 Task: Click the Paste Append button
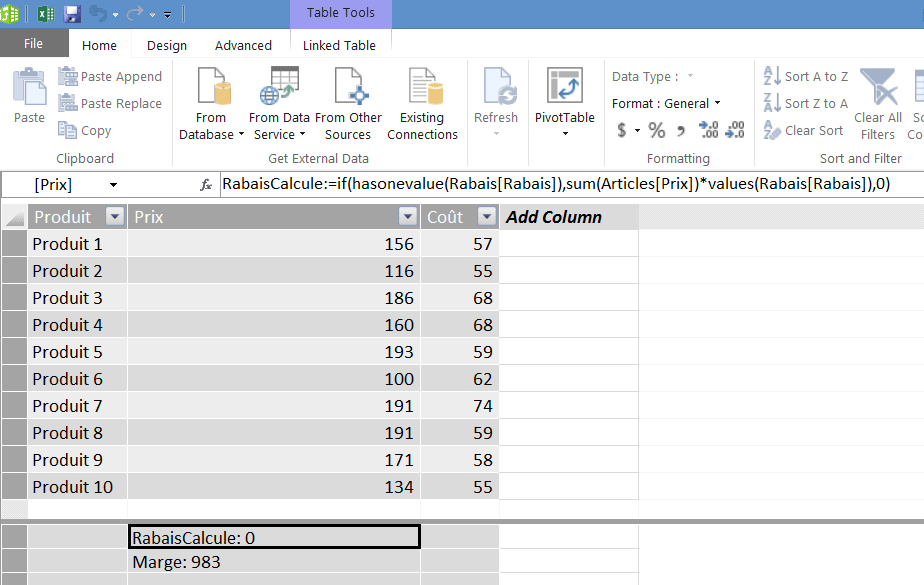(x=110, y=76)
